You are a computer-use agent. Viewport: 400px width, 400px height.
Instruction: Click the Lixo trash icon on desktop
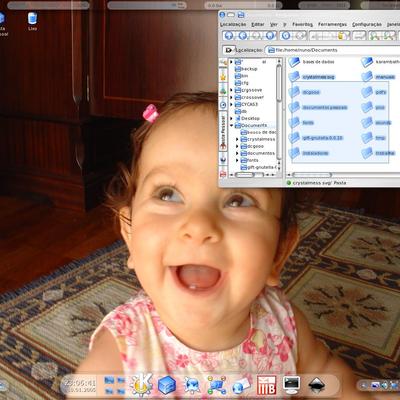(x=32, y=21)
